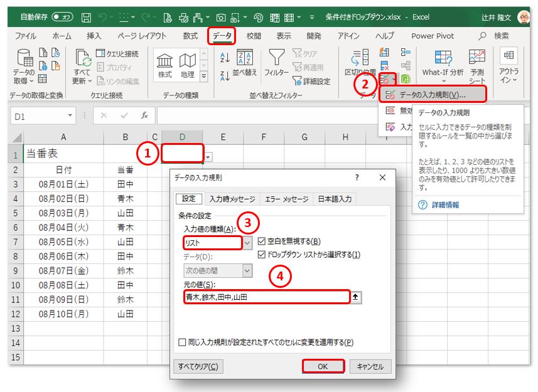Switch to the 日本語入力 dialog tab

click(x=335, y=199)
